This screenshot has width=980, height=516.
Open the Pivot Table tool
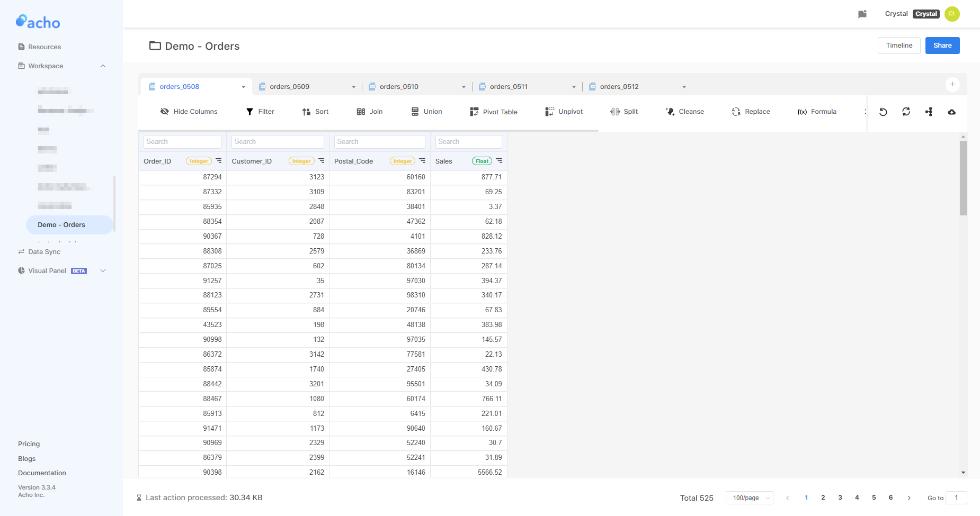pos(493,111)
